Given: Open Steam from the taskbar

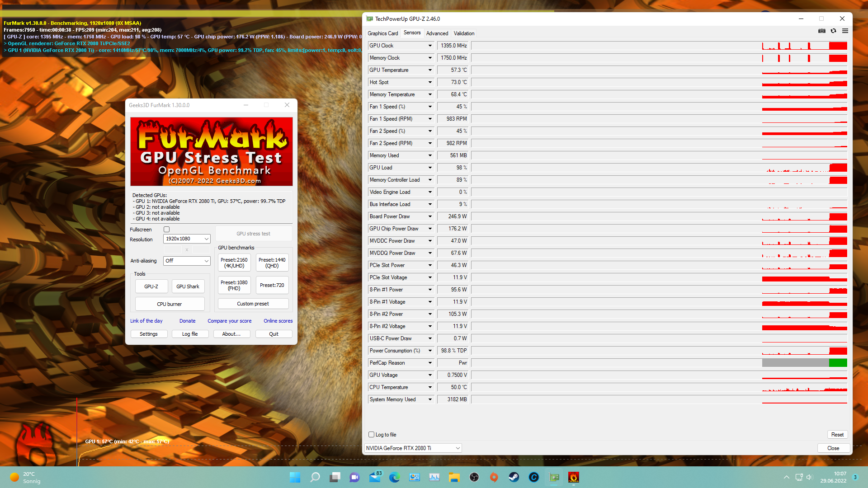Looking at the screenshot, I should pyautogui.click(x=514, y=477).
